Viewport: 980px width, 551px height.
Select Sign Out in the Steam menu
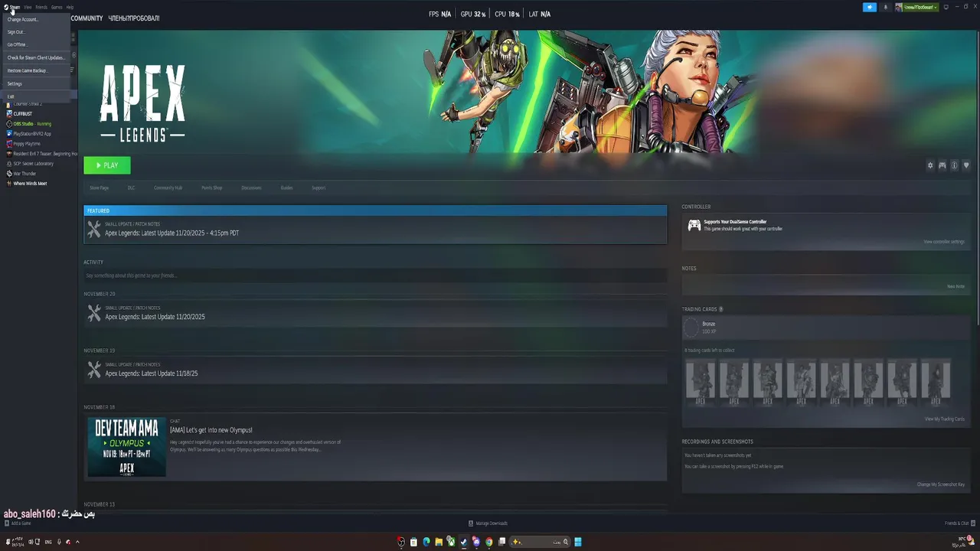35,32
